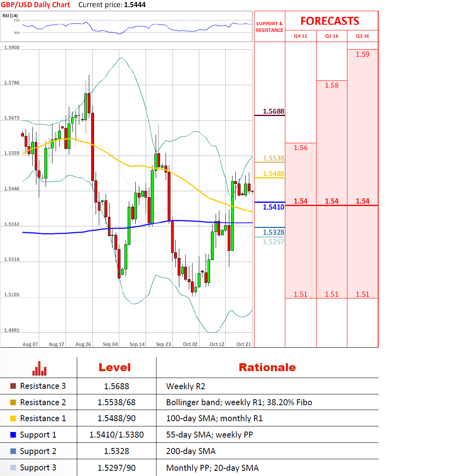Click the Resistance 3 row label
Screen dimensions: 461x476
tap(43, 386)
